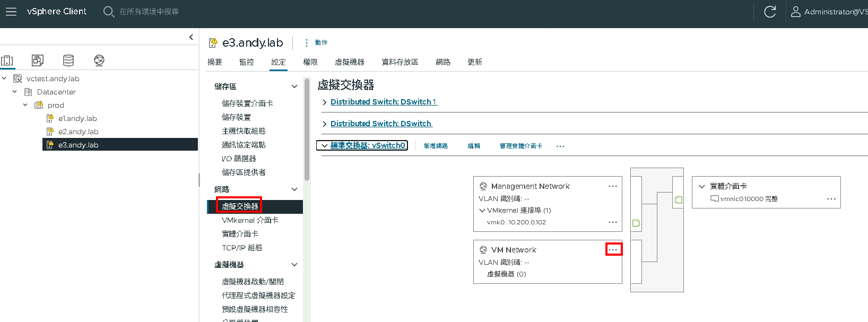Switch to Networking inventory icon
The image size is (868, 322).
coord(99,60)
